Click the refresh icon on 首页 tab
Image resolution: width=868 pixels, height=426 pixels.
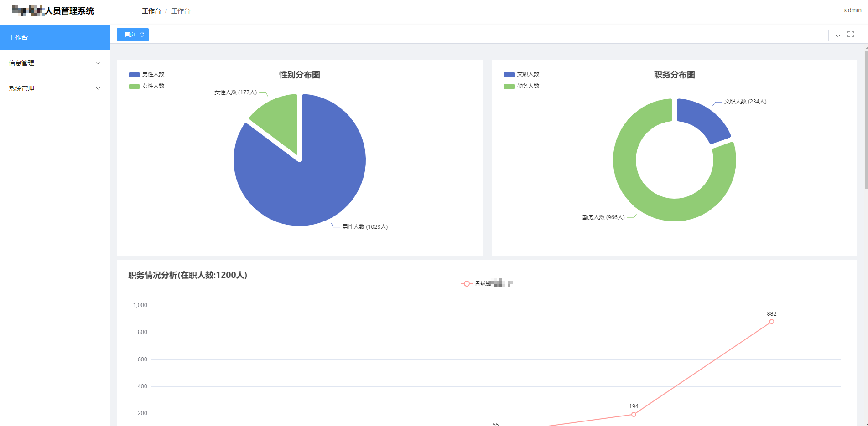(142, 35)
